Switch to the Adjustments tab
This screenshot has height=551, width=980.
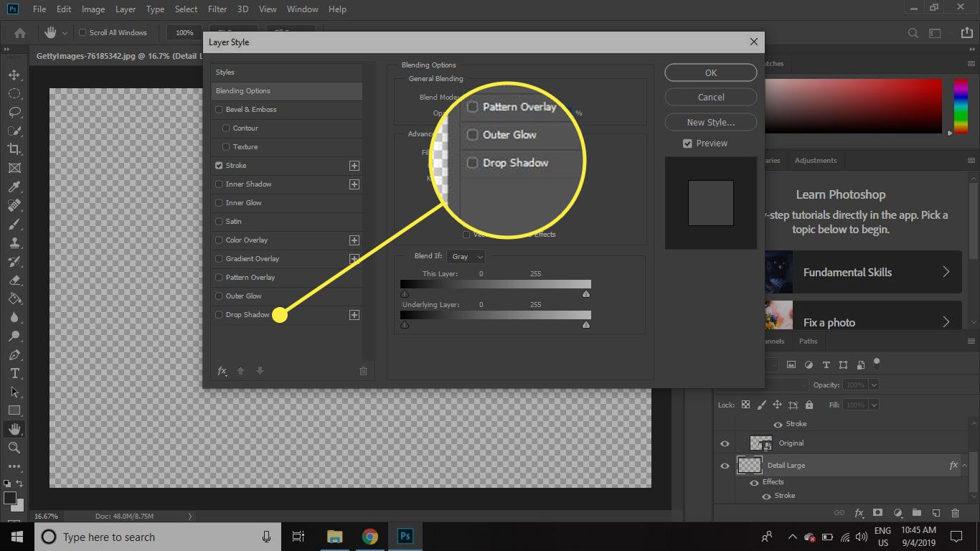pyautogui.click(x=816, y=161)
